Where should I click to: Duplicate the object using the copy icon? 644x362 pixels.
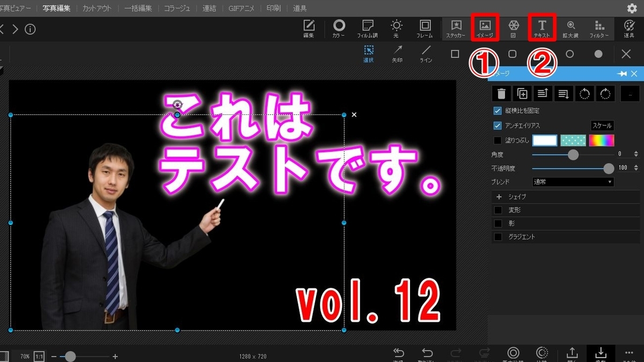point(522,93)
